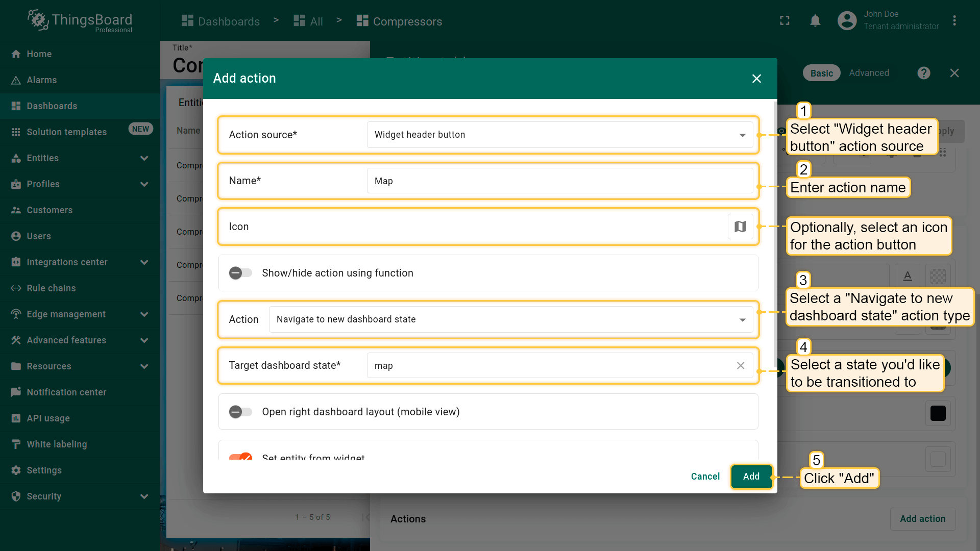Click the Name input field
Screen dimensions: 980x551
(x=559, y=181)
